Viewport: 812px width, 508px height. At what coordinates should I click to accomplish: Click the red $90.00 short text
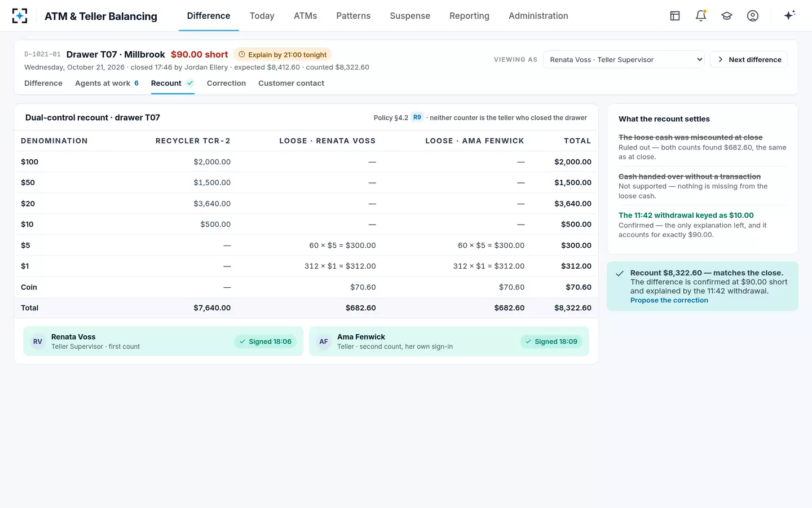tap(200, 54)
